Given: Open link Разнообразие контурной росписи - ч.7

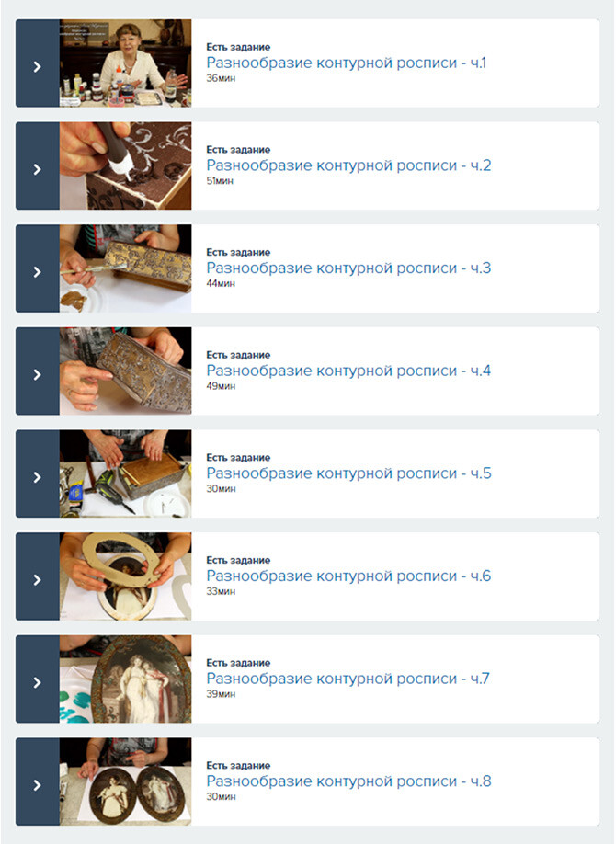Looking at the screenshot, I should click(348, 679).
